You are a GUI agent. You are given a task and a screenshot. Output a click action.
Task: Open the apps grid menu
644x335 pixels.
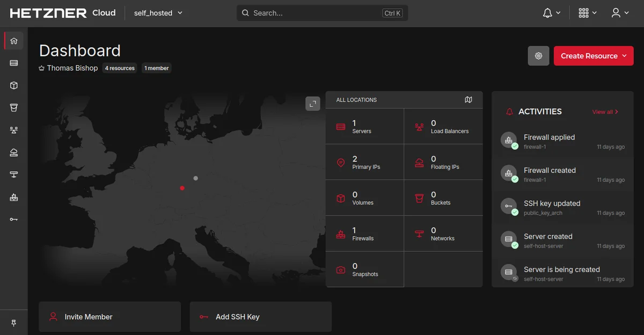click(587, 13)
